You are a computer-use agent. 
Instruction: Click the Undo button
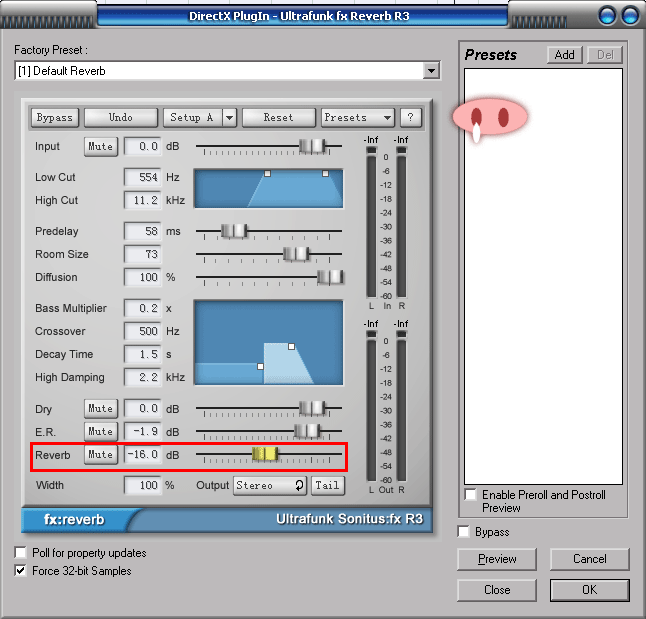click(x=121, y=117)
